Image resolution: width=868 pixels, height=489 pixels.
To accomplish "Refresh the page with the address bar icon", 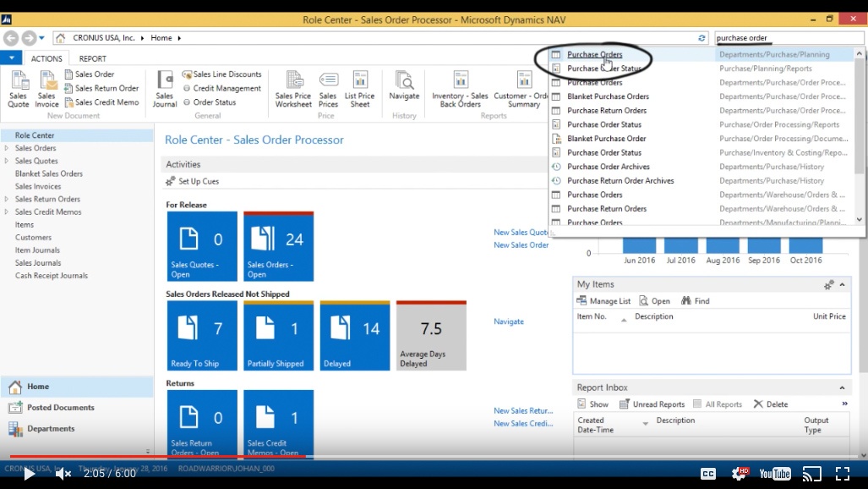I will (701, 38).
